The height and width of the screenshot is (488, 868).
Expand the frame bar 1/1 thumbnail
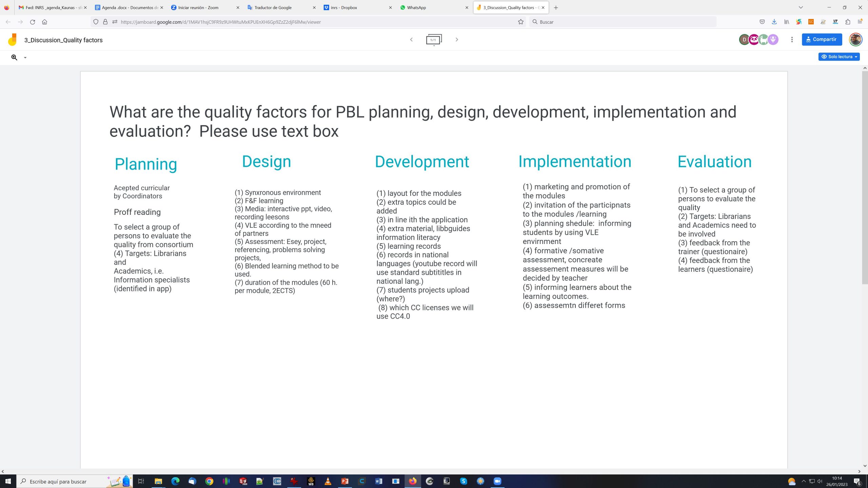click(x=434, y=40)
